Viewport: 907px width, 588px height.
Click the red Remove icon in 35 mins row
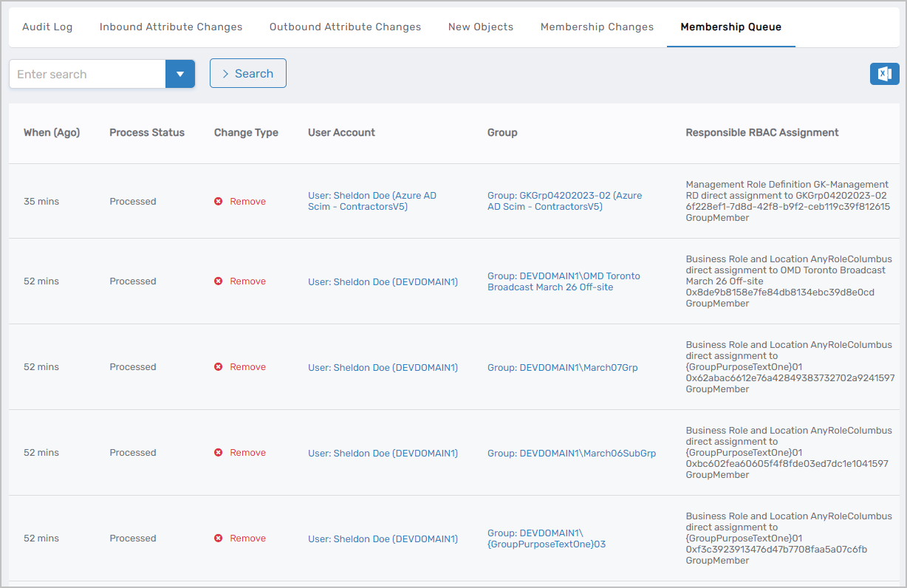coord(219,202)
